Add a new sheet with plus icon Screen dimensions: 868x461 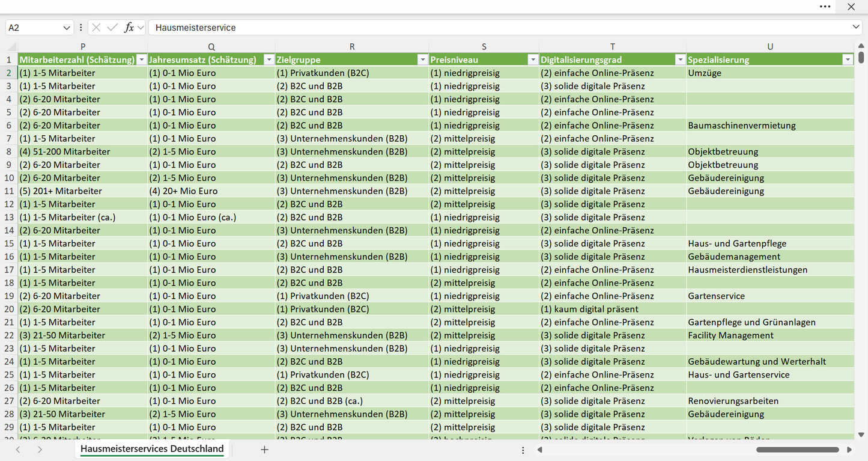click(264, 450)
